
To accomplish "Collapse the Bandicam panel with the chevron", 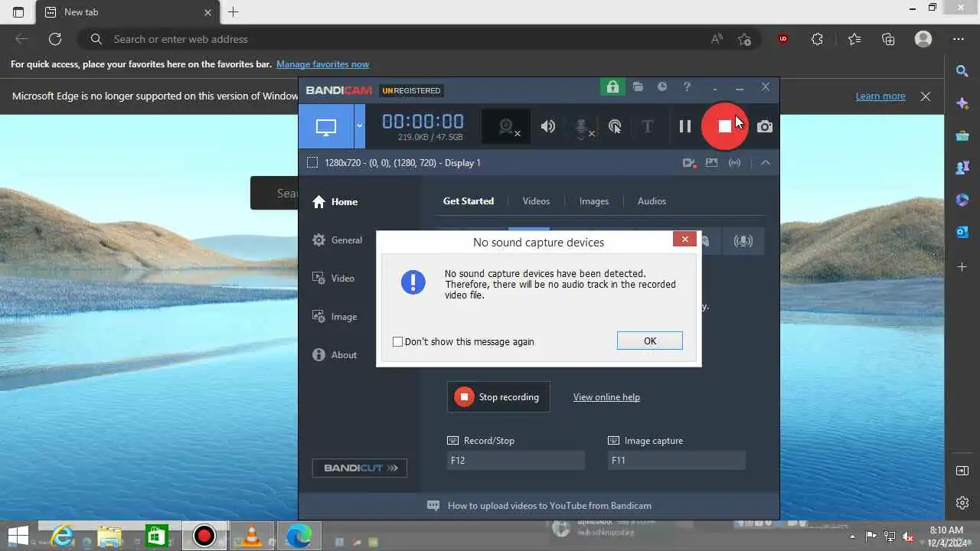I will pos(765,162).
